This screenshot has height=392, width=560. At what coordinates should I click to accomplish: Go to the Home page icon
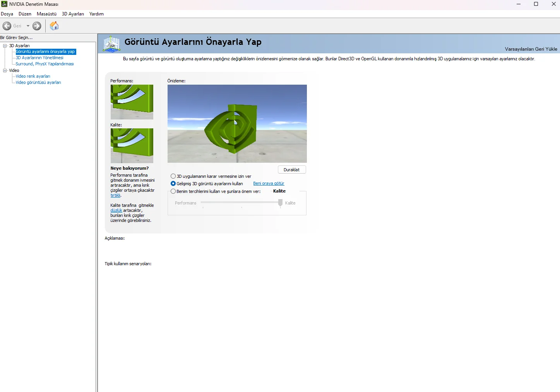point(54,26)
